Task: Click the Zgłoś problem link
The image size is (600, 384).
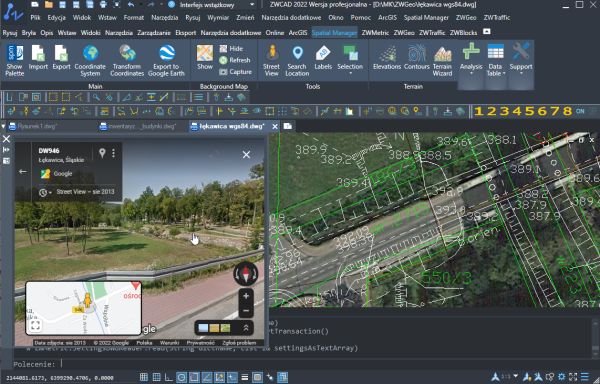Action: point(239,343)
